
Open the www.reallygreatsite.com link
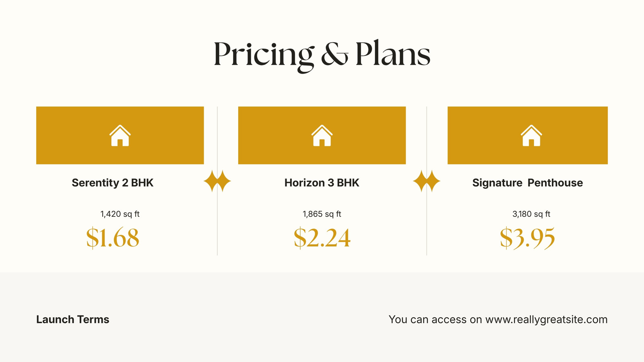(546, 320)
